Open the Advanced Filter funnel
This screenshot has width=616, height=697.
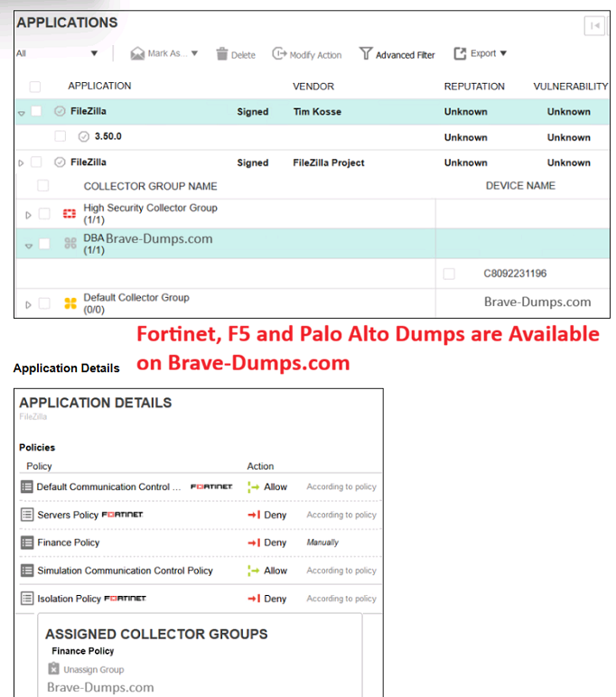point(366,54)
